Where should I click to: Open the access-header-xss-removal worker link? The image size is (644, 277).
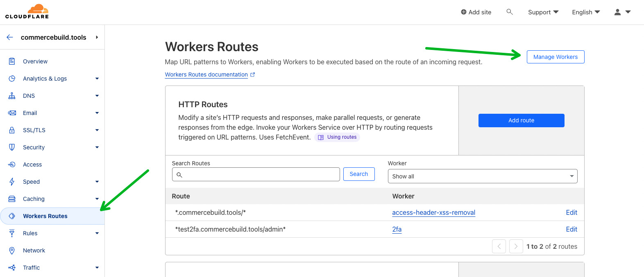434,212
